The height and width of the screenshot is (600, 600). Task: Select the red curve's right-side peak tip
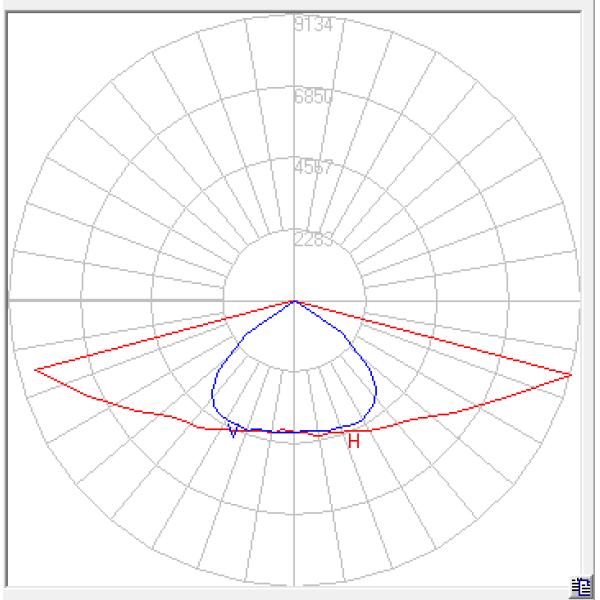571,374
